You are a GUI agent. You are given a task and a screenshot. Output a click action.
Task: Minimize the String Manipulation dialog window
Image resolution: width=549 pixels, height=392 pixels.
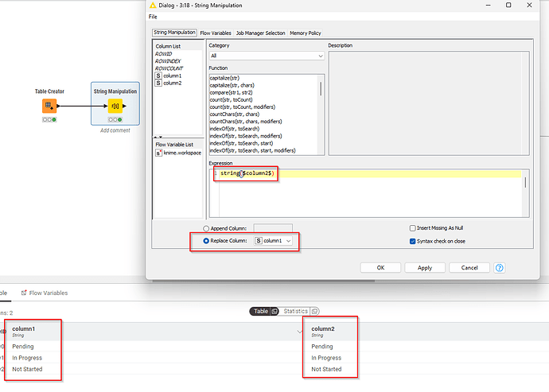488,5
